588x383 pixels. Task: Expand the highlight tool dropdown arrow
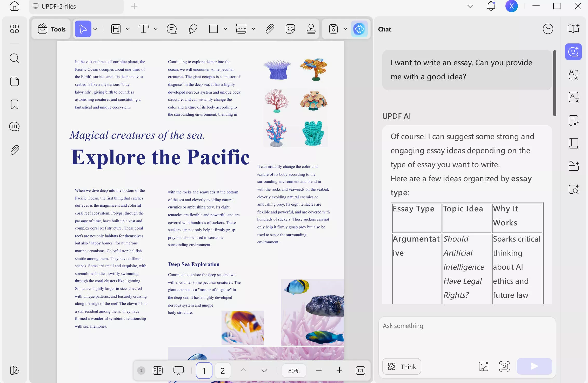tap(128, 29)
